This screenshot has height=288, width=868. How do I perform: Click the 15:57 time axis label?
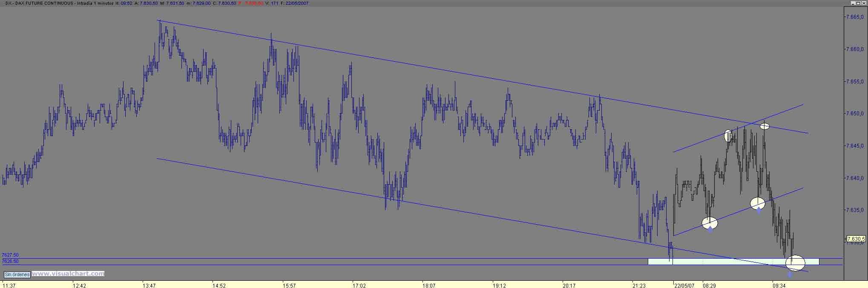coord(289,285)
